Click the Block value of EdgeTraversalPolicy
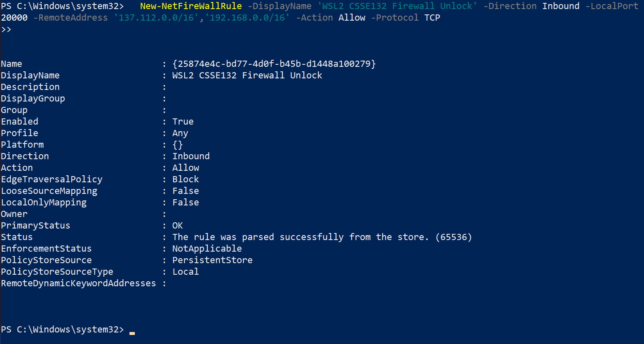 point(186,179)
